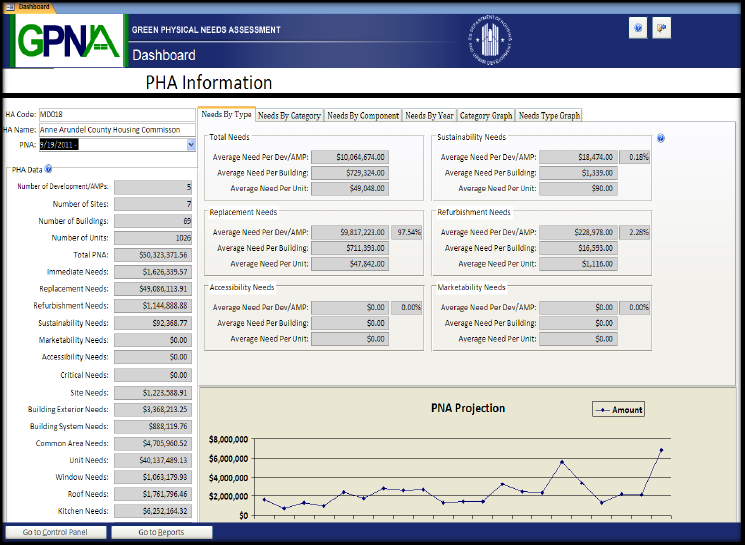Click the PNA Projection chart title
Screen dimensions: 745x545
[468, 408]
